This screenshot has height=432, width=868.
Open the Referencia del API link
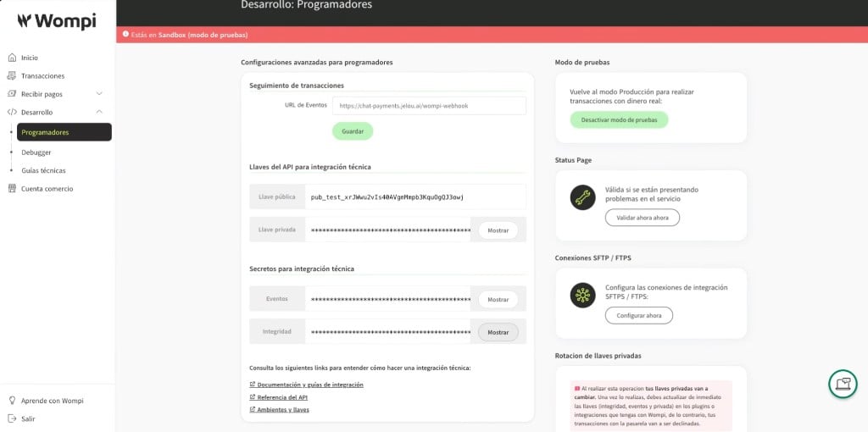coord(282,397)
